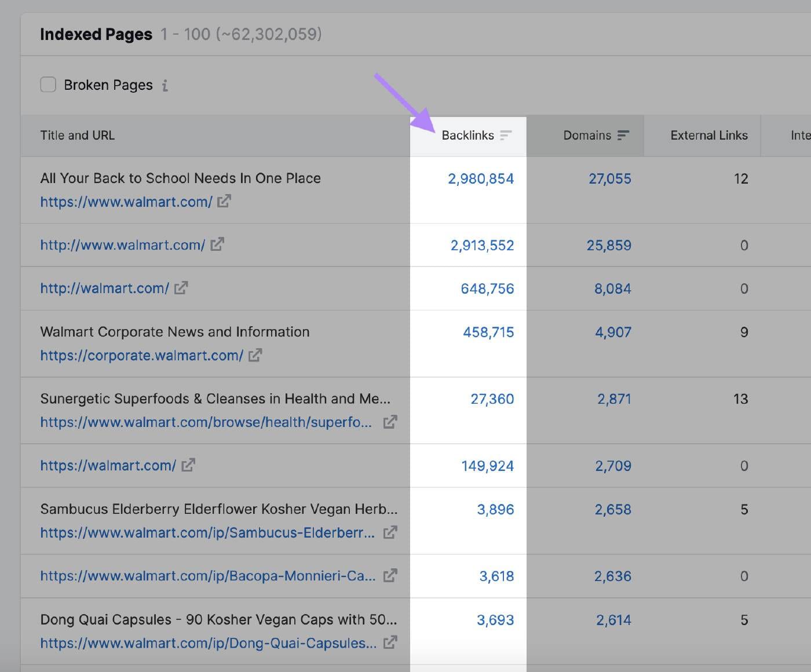Image resolution: width=811 pixels, height=672 pixels.
Task: Click the 3,618 backlinks value
Action: click(497, 576)
